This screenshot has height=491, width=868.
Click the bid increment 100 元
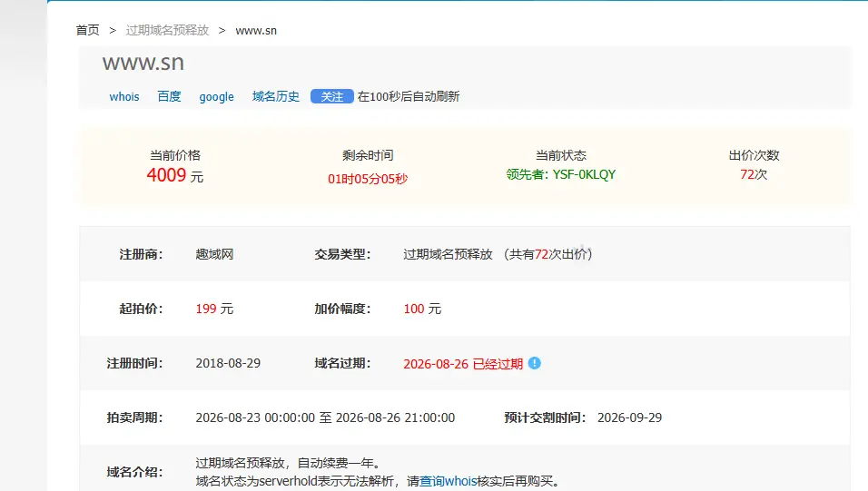point(422,309)
